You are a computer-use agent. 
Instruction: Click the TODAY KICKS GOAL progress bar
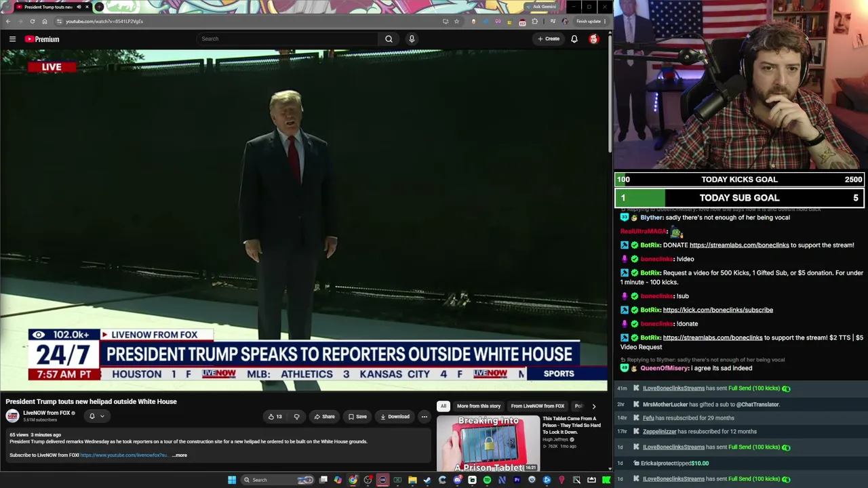(x=739, y=180)
